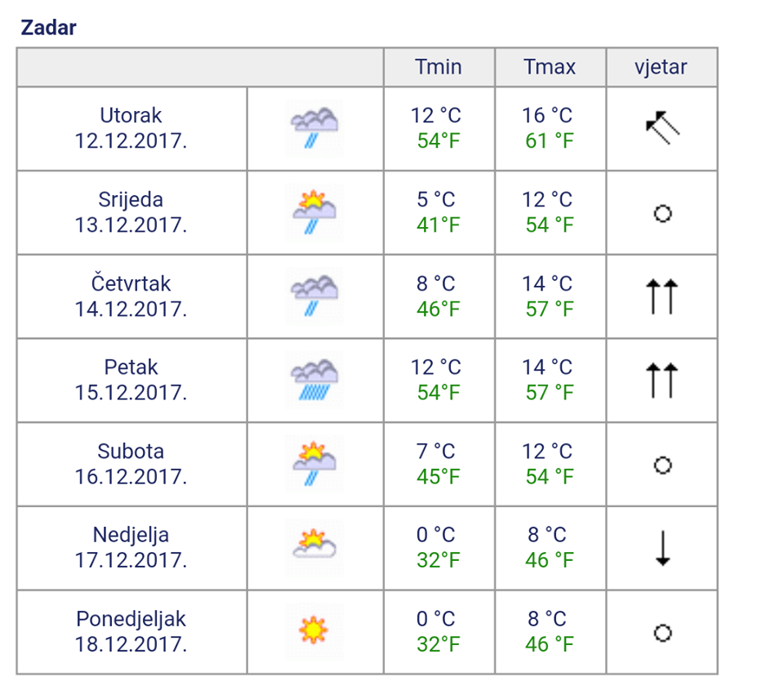Select the Tmin column header
784x690 pixels.
(x=439, y=67)
